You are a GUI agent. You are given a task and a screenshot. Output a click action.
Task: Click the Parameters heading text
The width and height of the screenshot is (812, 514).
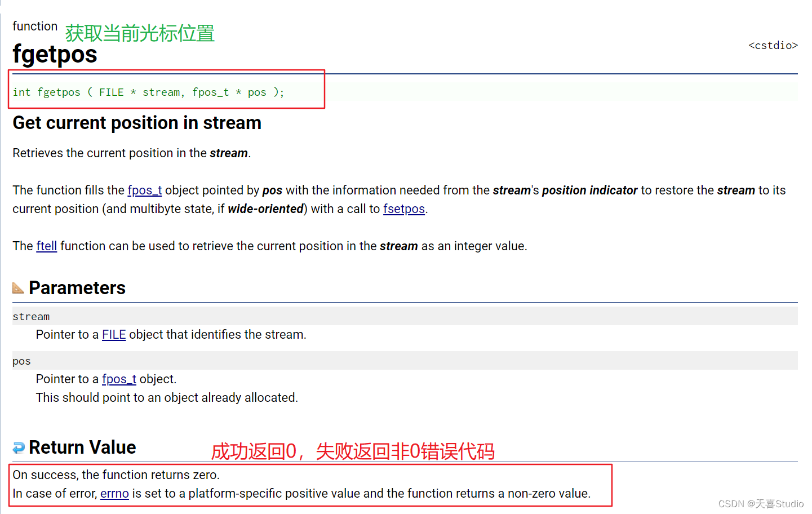[x=77, y=288]
